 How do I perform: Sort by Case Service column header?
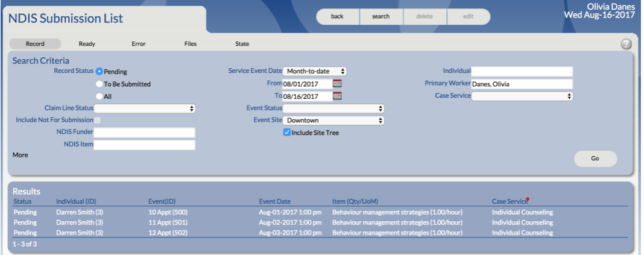coord(510,201)
